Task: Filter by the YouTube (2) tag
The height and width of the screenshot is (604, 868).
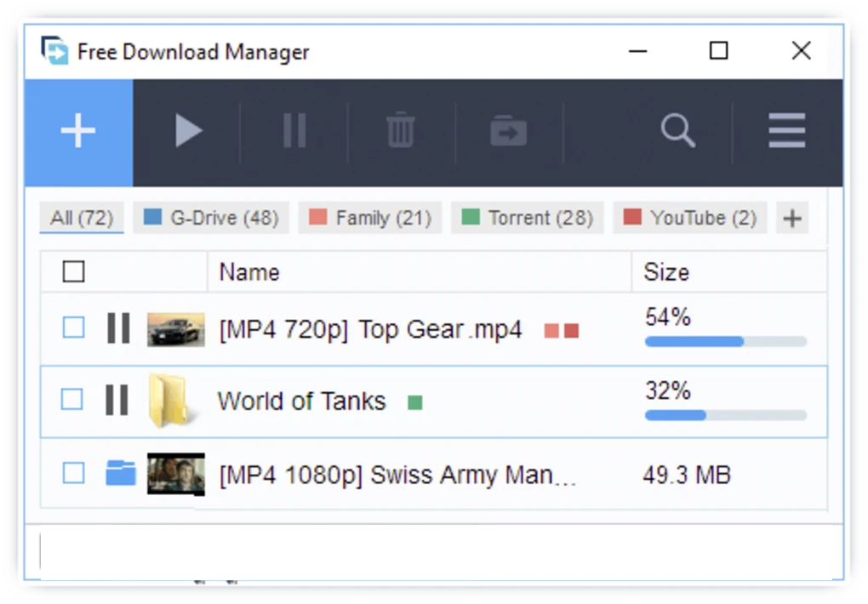Action: click(690, 218)
